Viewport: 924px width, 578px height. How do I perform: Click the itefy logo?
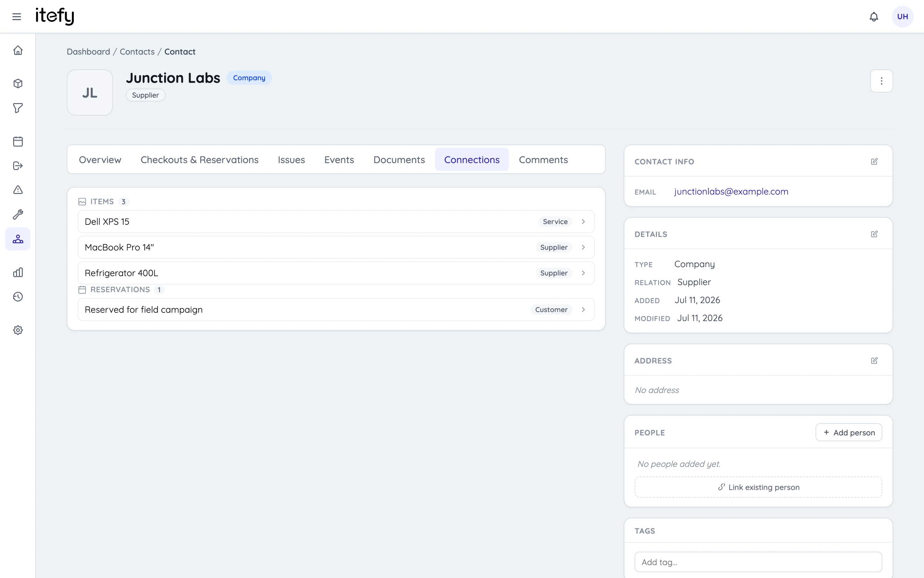55,16
